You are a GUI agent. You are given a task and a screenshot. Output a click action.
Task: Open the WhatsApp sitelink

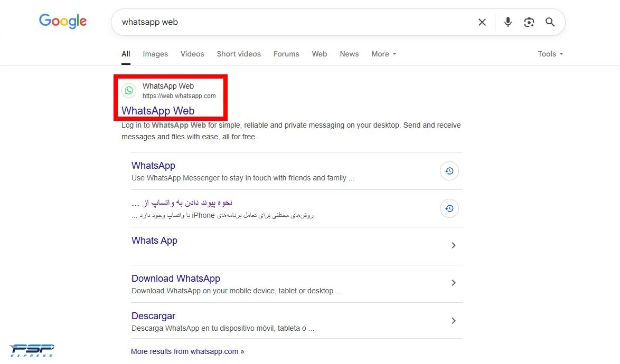click(154, 166)
